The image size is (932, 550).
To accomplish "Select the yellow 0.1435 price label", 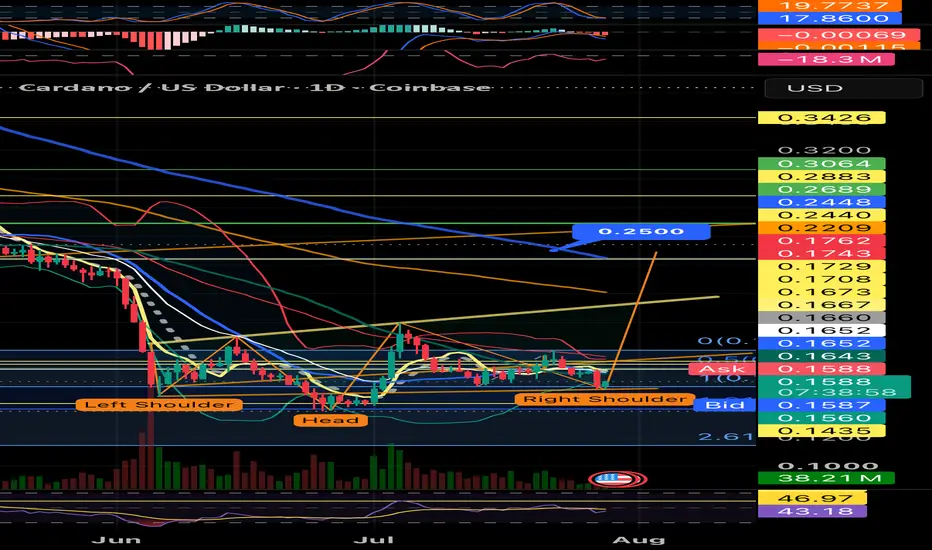I will click(821, 431).
